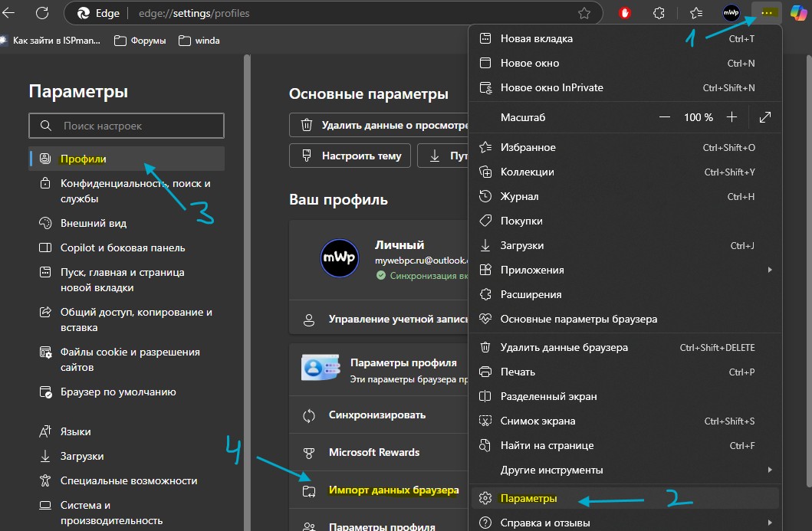Open the Extensions puzzle icon in toolbar
812x531 pixels.
[x=659, y=13]
